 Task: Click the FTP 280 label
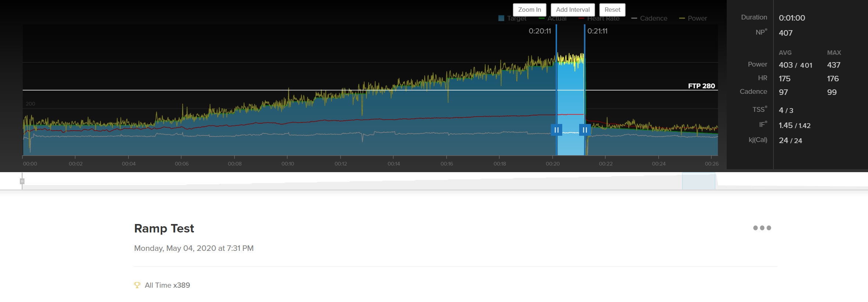[x=701, y=86]
